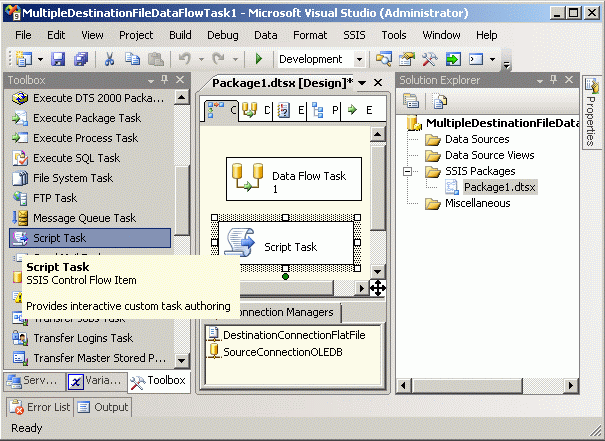605x441 pixels.
Task: Select FTP Task in toolbox
Action: point(90,198)
